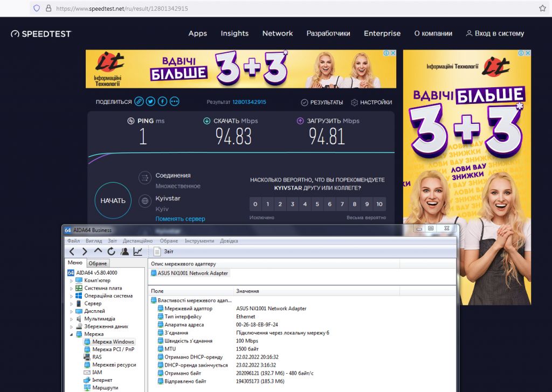Click the Поменять сервер link

(x=180, y=219)
